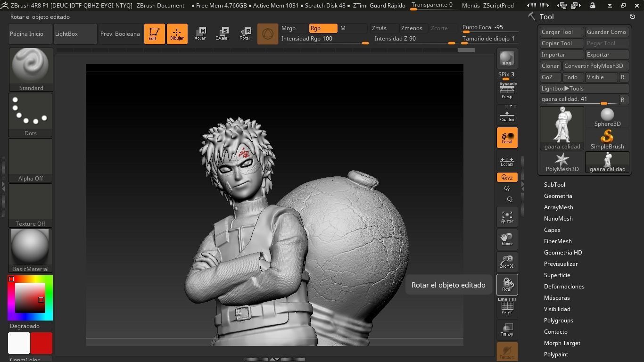Toggle PolyF line fill
Image resolution: width=644 pixels, height=362 pixels.
507,306
